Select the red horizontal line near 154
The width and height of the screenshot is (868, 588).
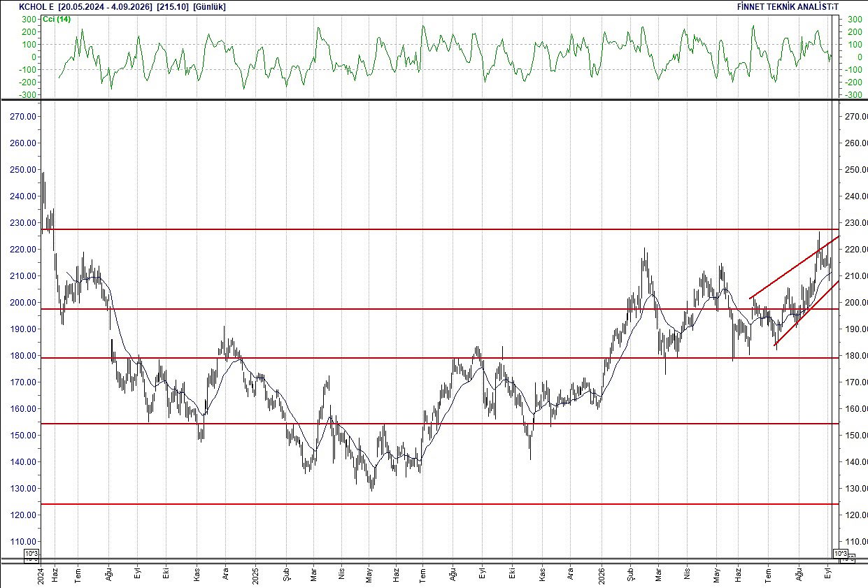click(439, 424)
